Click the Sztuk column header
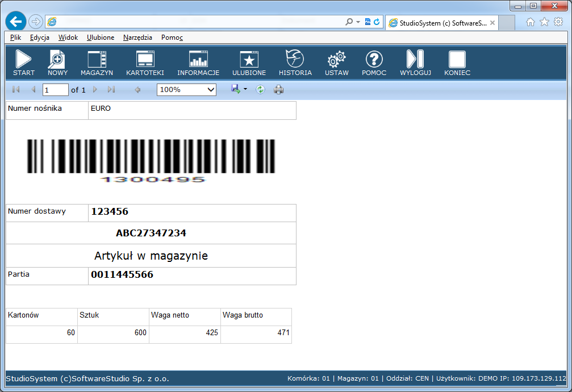This screenshot has width=572, height=392. (89, 315)
